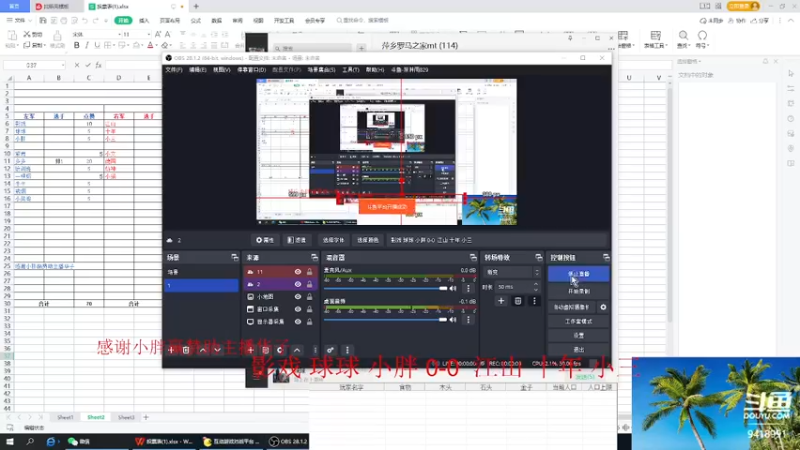This screenshot has height=450, width=800.
Task: Click the 开始录制 start recording button
Action: [579, 291]
